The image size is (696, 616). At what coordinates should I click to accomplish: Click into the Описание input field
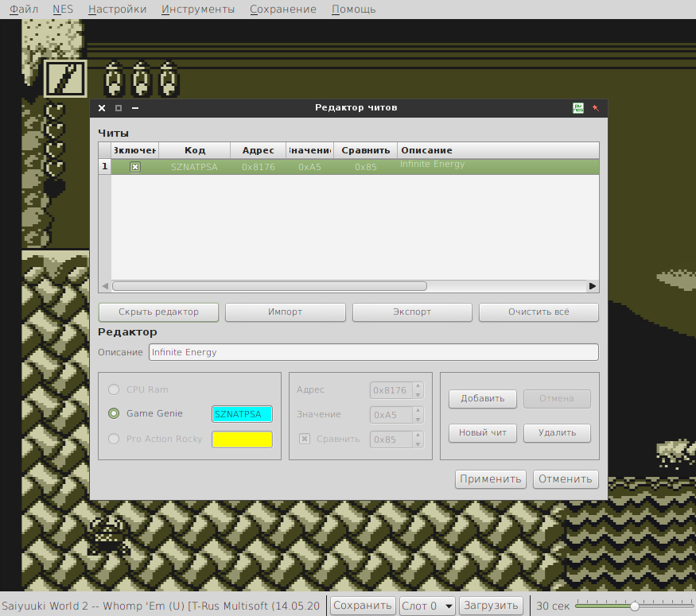(373, 352)
